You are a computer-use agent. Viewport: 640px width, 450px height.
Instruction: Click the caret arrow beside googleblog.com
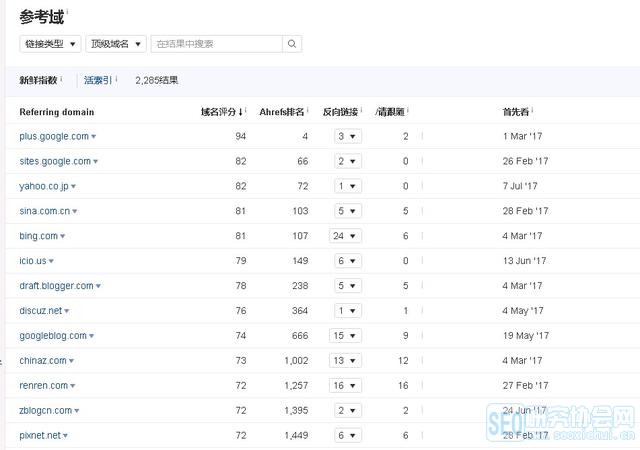click(x=91, y=336)
